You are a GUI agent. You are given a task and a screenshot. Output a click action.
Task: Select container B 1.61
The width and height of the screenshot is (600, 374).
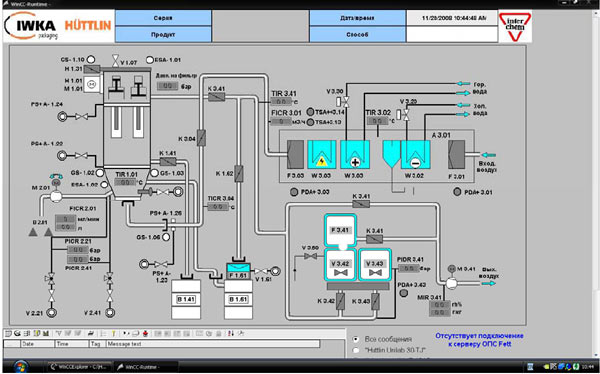(x=238, y=299)
